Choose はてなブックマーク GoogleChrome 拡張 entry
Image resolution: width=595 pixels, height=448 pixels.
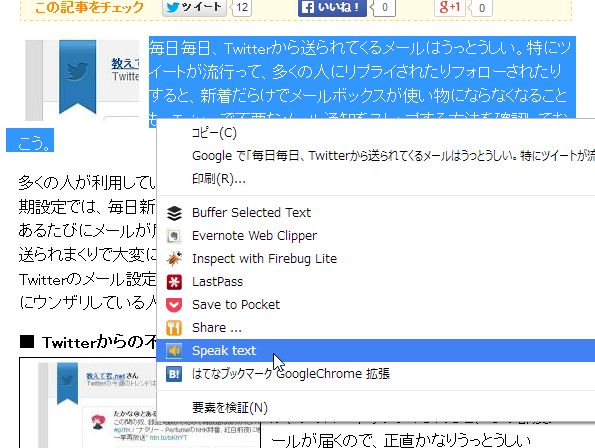[x=376, y=374]
